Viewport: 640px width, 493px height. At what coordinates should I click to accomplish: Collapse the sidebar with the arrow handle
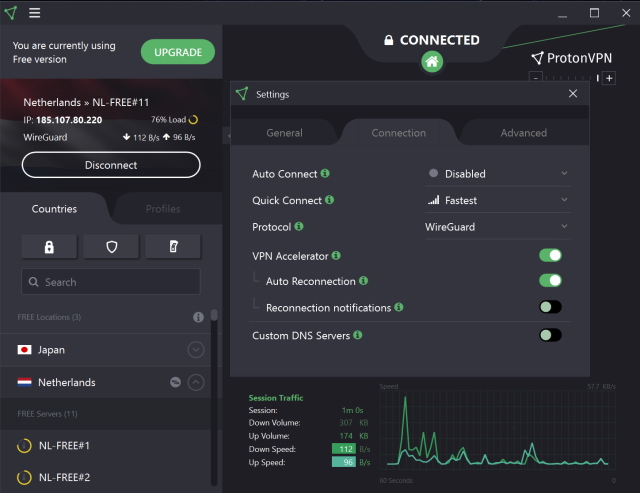pyautogui.click(x=228, y=135)
